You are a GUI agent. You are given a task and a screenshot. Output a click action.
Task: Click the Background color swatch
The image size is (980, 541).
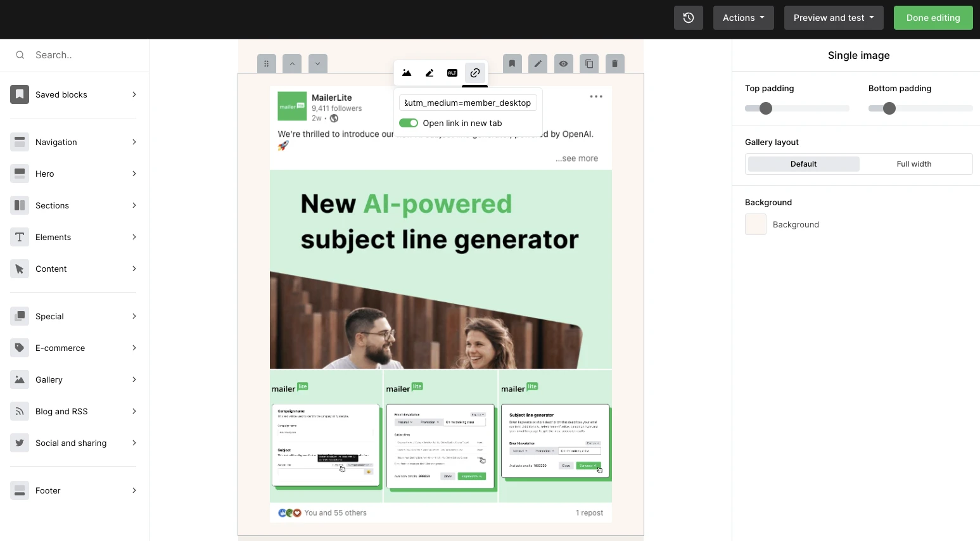tap(756, 224)
